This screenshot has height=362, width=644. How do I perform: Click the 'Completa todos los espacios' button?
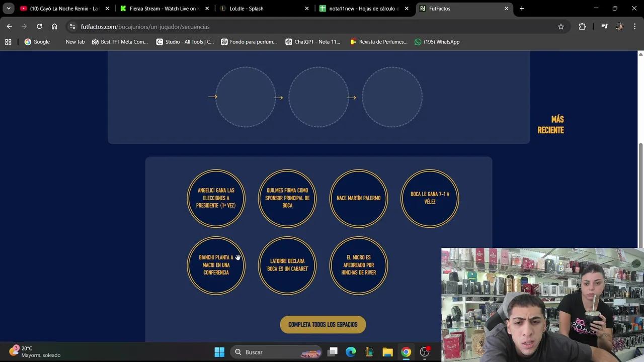pyautogui.click(x=323, y=325)
